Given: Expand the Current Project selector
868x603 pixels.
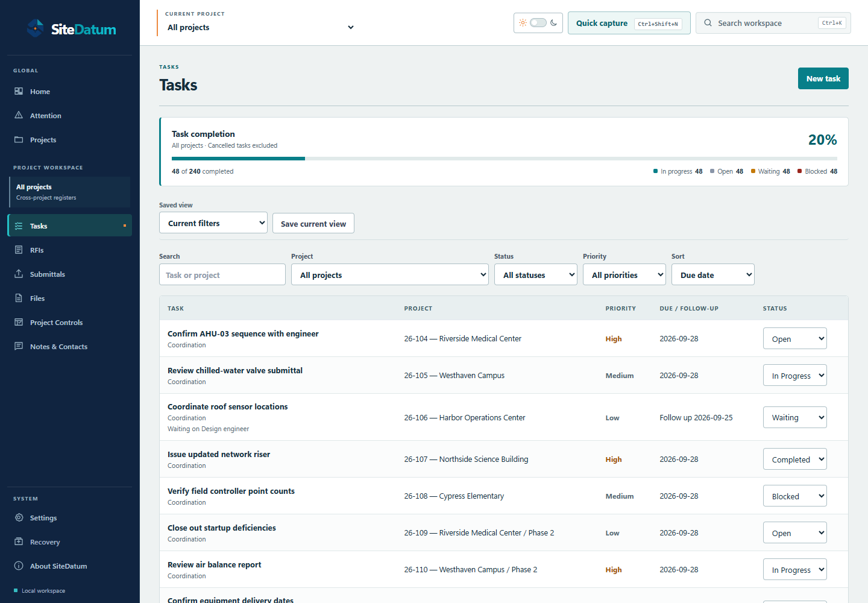Looking at the screenshot, I should [260, 27].
